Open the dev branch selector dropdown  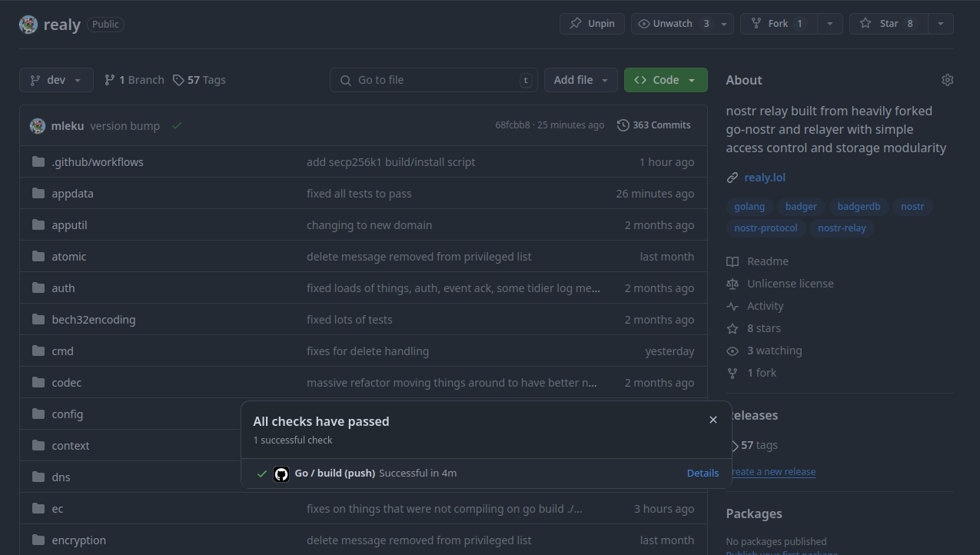(56, 80)
